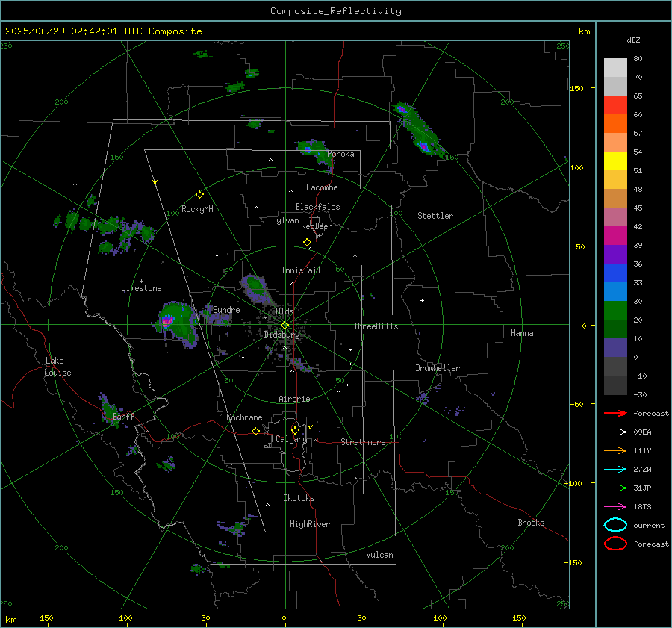Click the Composite_Reflectivity title text
This screenshot has height=628, width=672.
[x=335, y=11]
